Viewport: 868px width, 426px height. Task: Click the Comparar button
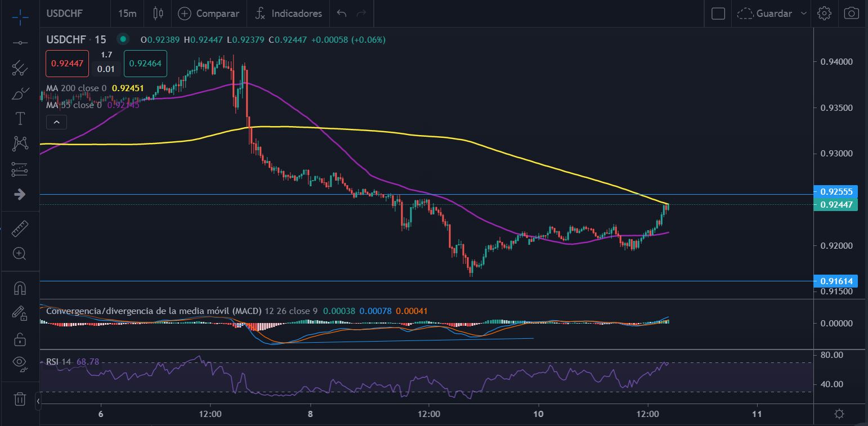tap(208, 14)
